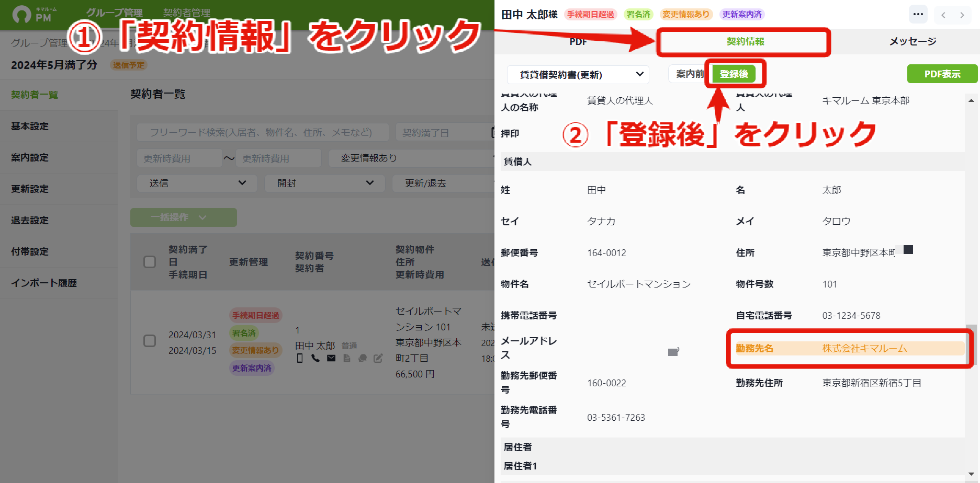
Task: Click the 送信予定 badge beside 2024年5月満了分
Action: tap(129, 65)
